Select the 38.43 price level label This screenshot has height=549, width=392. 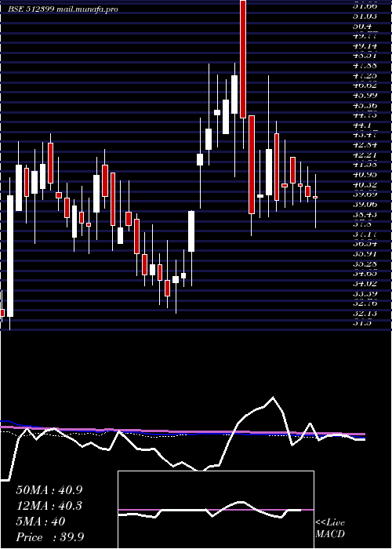click(365, 214)
